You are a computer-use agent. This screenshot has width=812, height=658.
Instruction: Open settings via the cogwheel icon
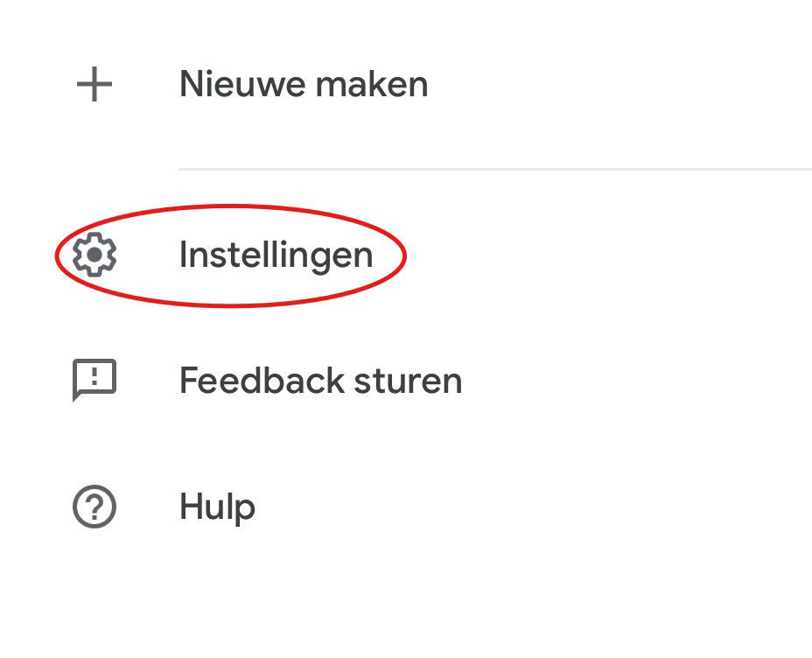[94, 255]
